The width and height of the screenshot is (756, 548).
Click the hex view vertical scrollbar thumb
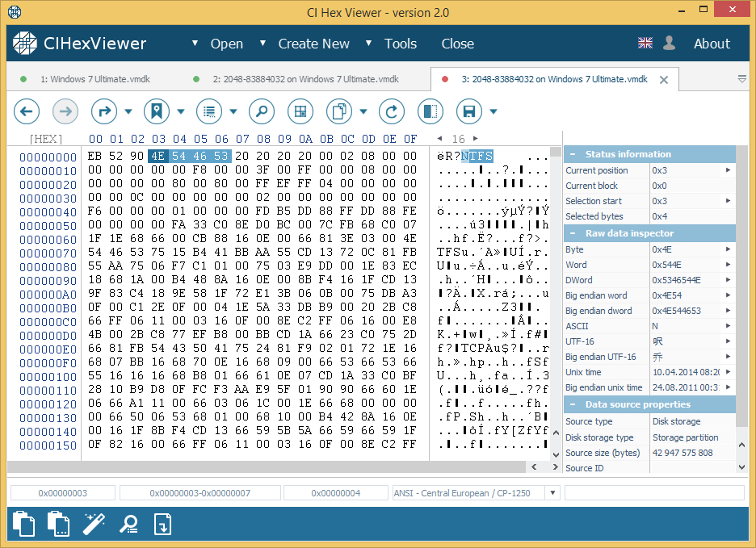click(556, 152)
